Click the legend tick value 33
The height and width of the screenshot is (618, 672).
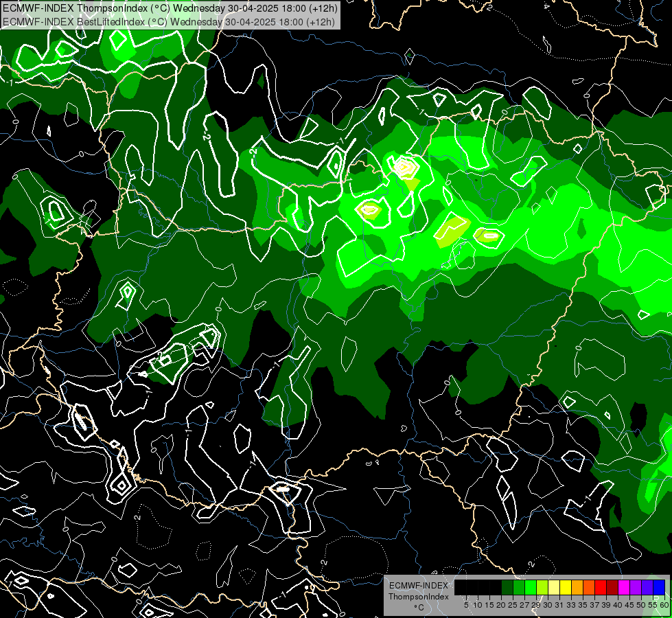[x=571, y=605]
